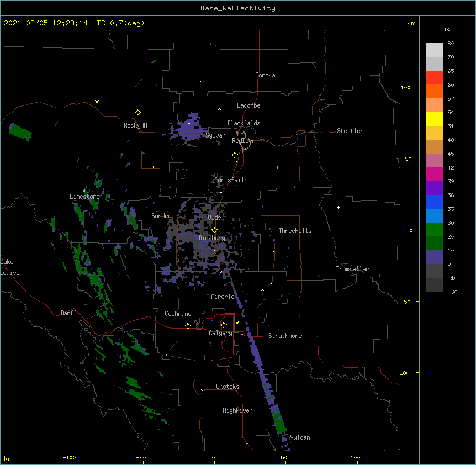Click the HighRiver label
This screenshot has width=476, height=465.
click(237, 410)
